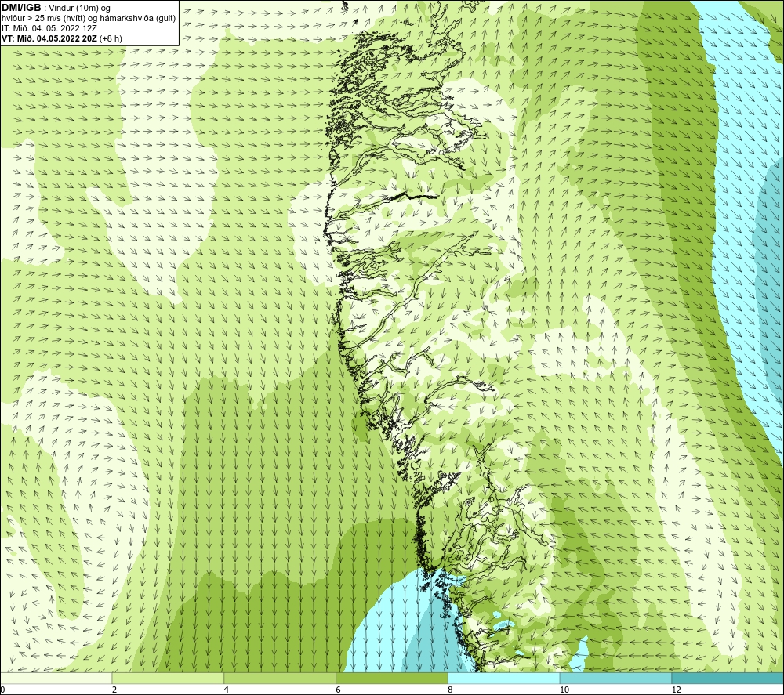784x695 pixels.
Task: Click the scale label '8'
Action: coord(451,690)
